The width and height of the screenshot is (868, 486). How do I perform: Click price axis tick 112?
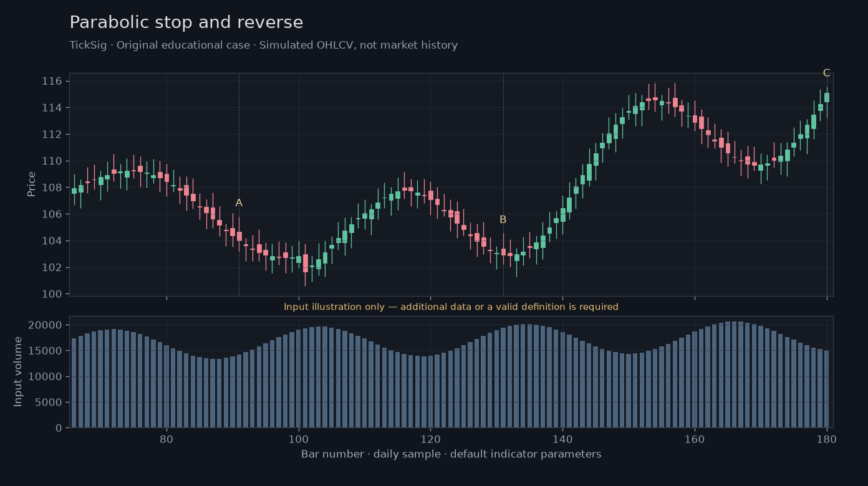[x=52, y=135]
